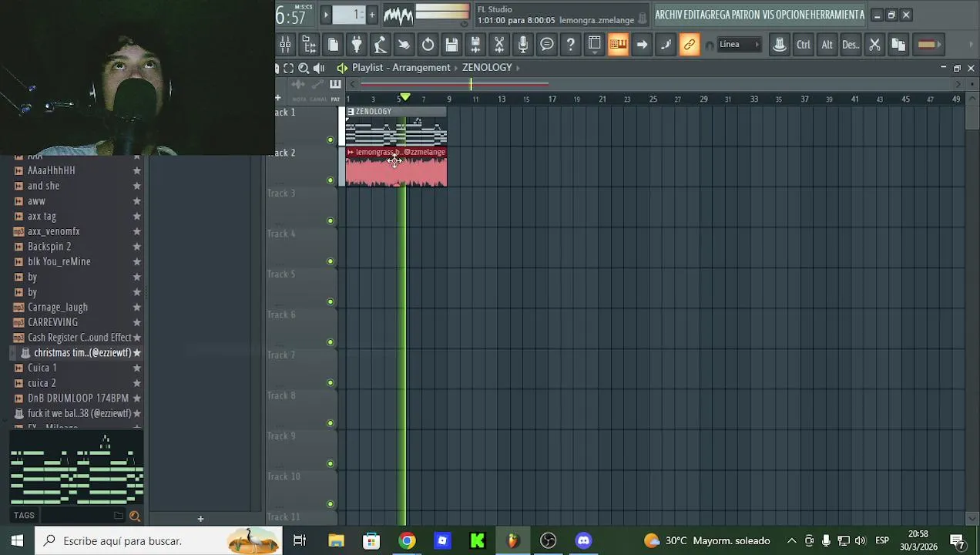This screenshot has width=980, height=555.
Task: Open the chat speech bubble icon
Action: tap(547, 45)
